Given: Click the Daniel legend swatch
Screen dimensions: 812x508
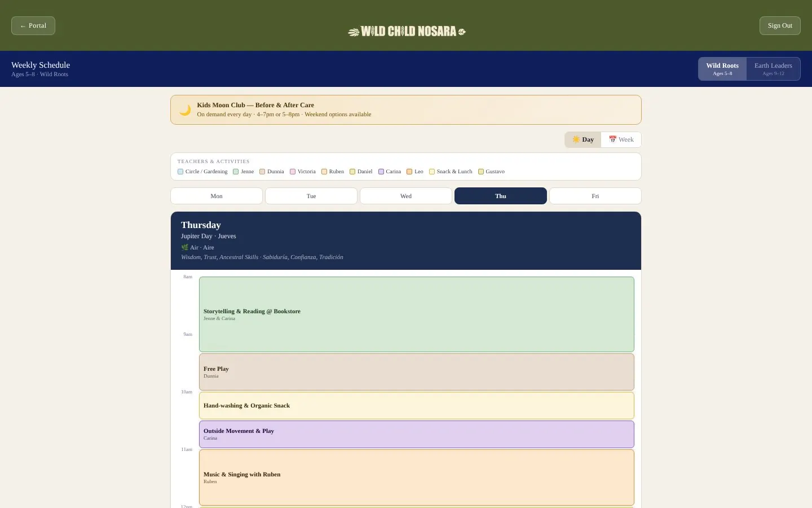Looking at the screenshot, I should [x=352, y=172].
